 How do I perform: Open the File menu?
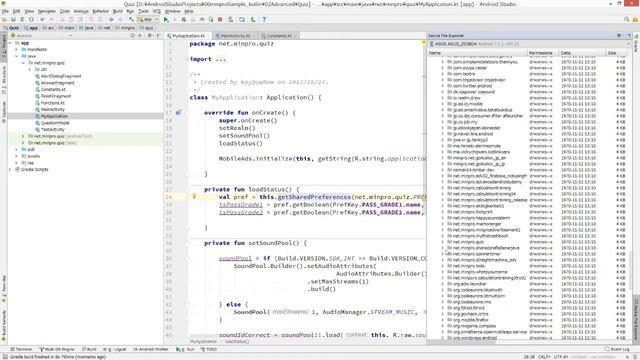5,11
